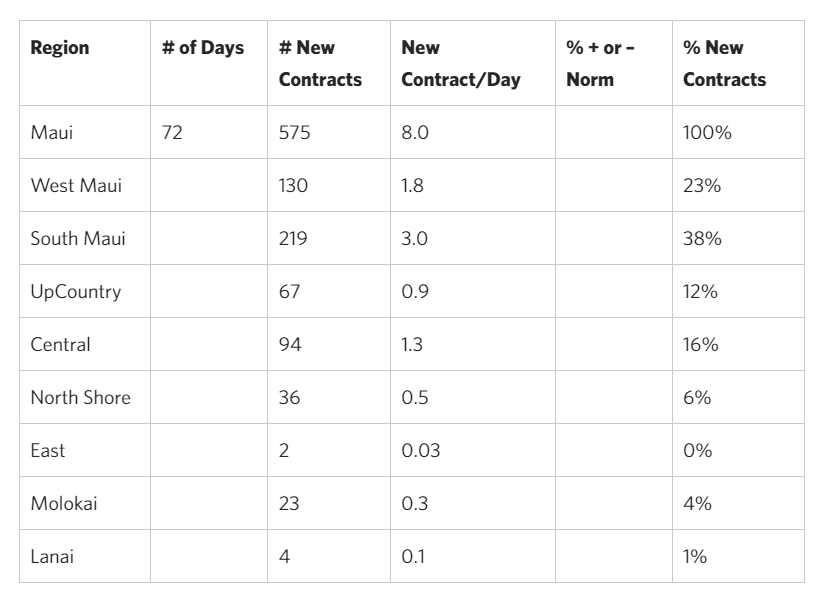Select the Molokai row label

[x=64, y=504]
